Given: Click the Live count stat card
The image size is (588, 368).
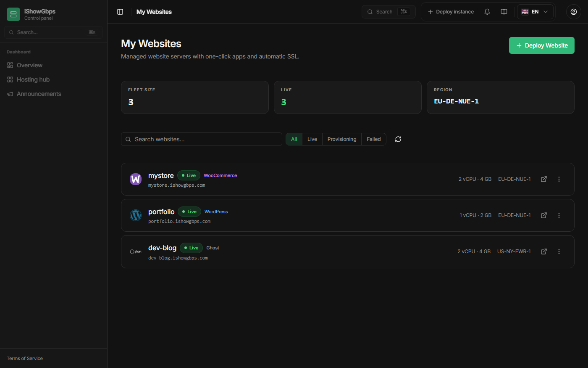Looking at the screenshot, I should click(x=348, y=97).
